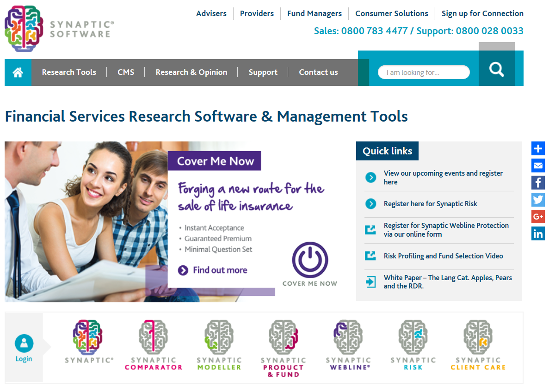Viewport: 549px width, 392px height.
Task: Open the Support menu item
Action: (x=263, y=73)
